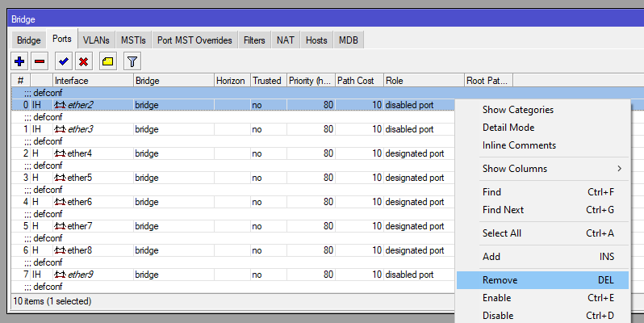Open the Filters tab
The height and width of the screenshot is (323, 644).
point(254,40)
